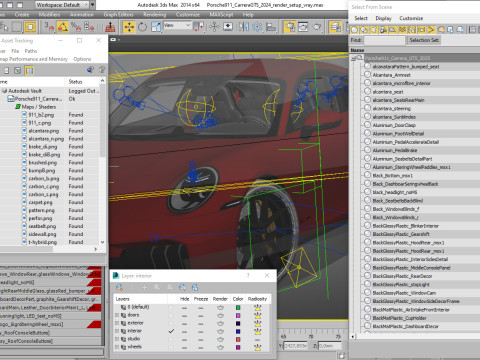The height and width of the screenshot is (360, 480).
Task: Activate the Select and Uniform Scale tool
Action: [x=156, y=27]
